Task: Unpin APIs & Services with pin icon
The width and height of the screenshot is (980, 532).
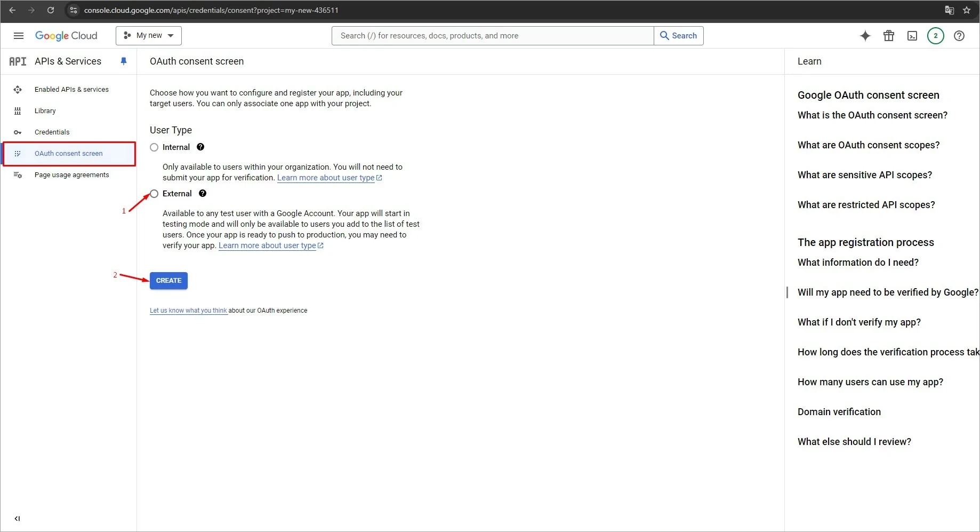Action: [x=124, y=61]
